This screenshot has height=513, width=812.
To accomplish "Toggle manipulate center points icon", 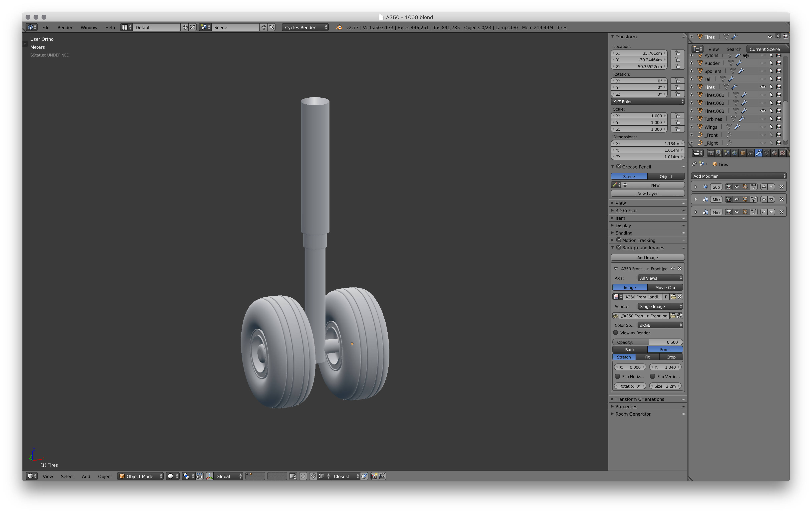I will coord(200,476).
